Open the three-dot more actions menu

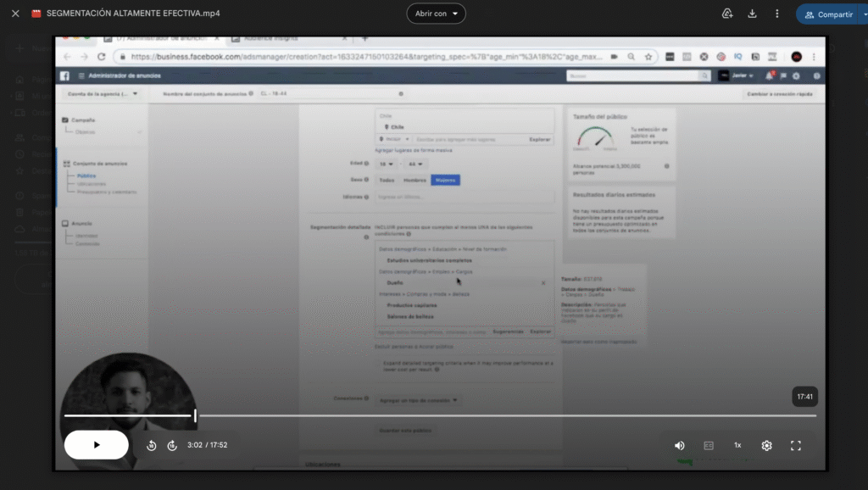777,14
